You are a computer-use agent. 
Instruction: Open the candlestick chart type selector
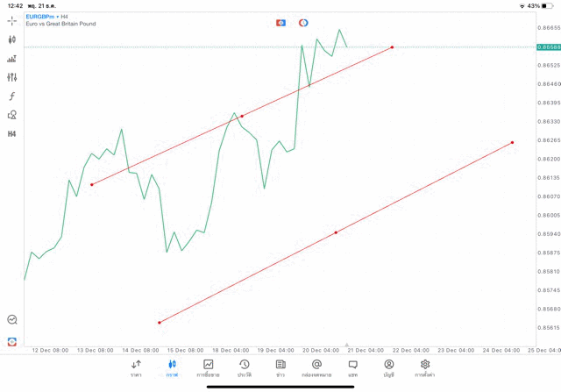[x=12, y=39]
